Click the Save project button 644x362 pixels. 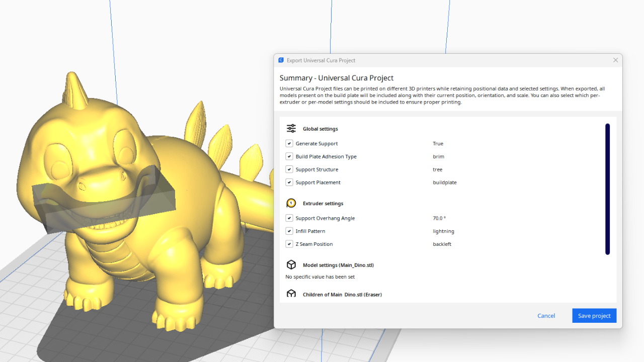tap(594, 315)
